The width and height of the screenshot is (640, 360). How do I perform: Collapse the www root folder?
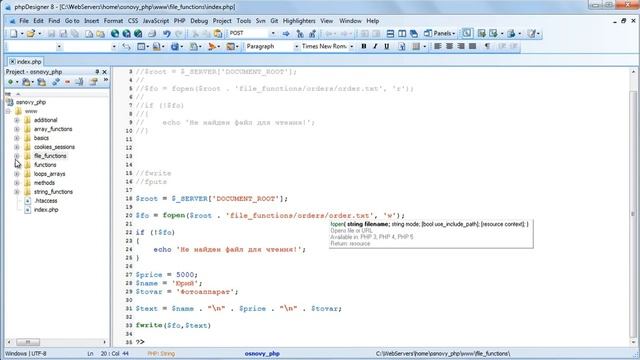point(9,111)
